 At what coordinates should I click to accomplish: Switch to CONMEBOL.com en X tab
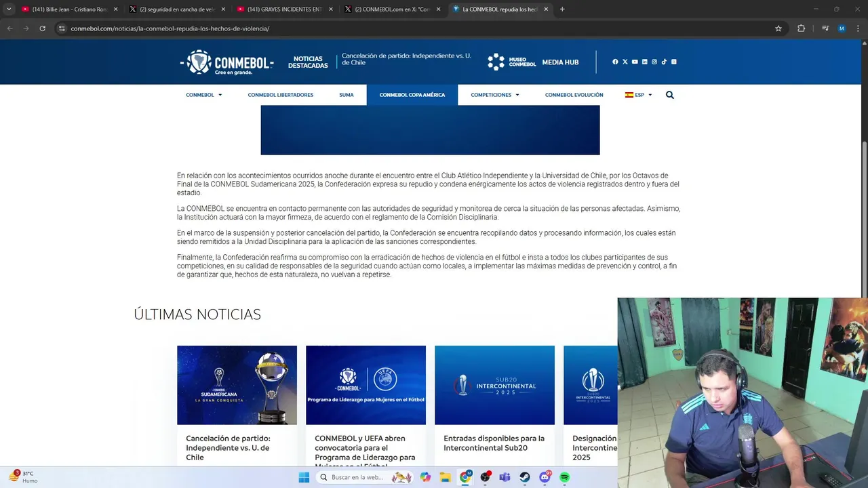tap(391, 9)
